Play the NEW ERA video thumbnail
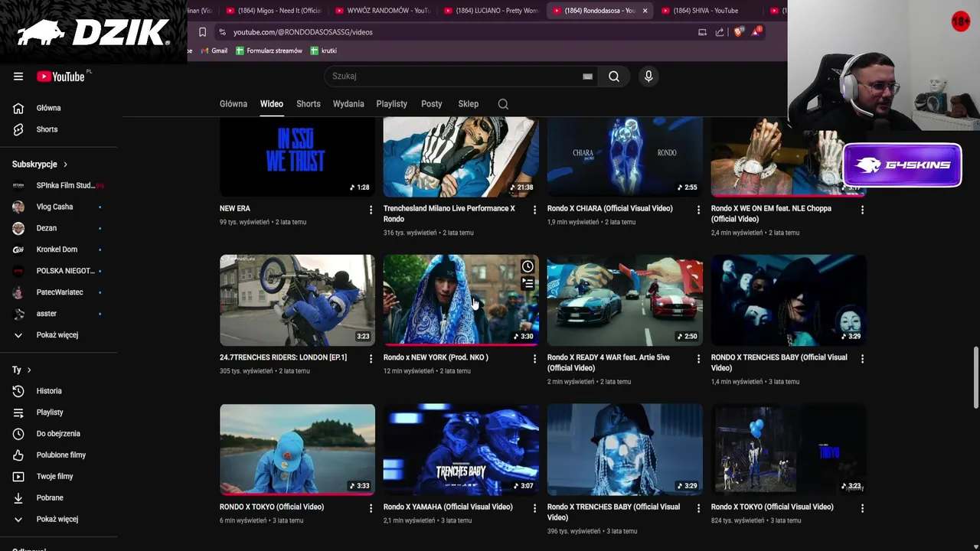The image size is (980, 551). point(297,157)
